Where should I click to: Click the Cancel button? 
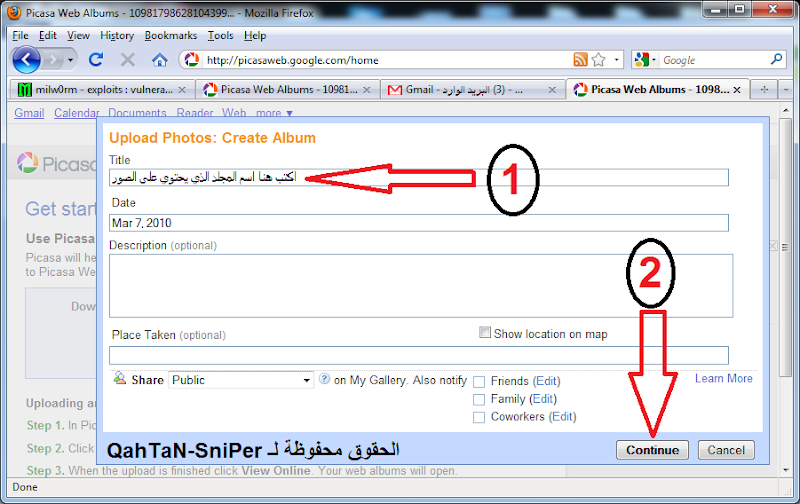[x=726, y=450]
